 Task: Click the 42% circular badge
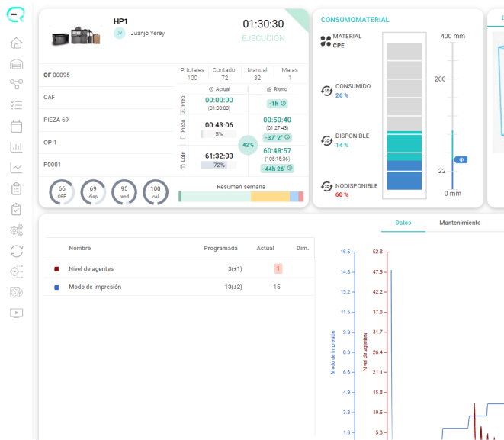(248, 145)
